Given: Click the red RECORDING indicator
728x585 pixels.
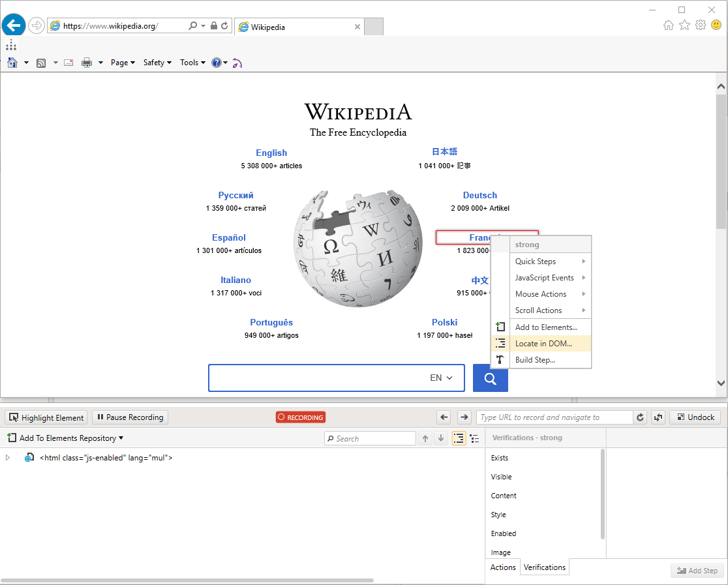Looking at the screenshot, I should click(300, 417).
